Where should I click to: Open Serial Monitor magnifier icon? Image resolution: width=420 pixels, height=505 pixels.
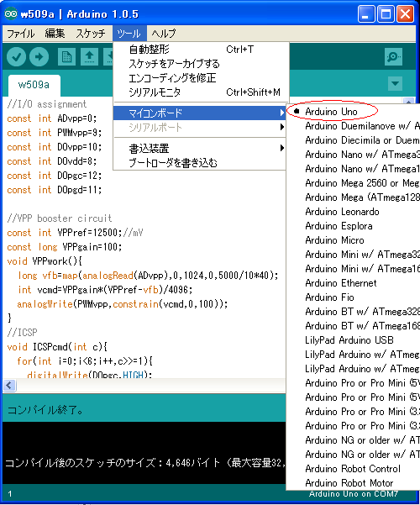(393, 57)
